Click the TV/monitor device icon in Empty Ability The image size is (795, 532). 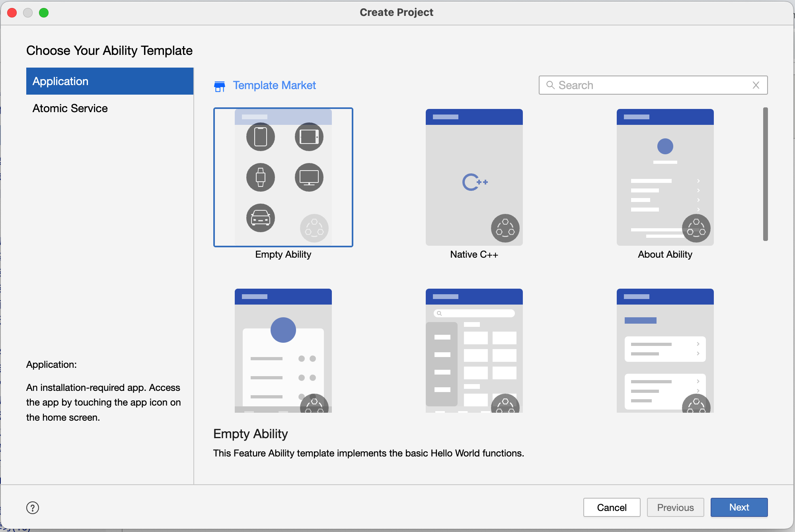308,177
